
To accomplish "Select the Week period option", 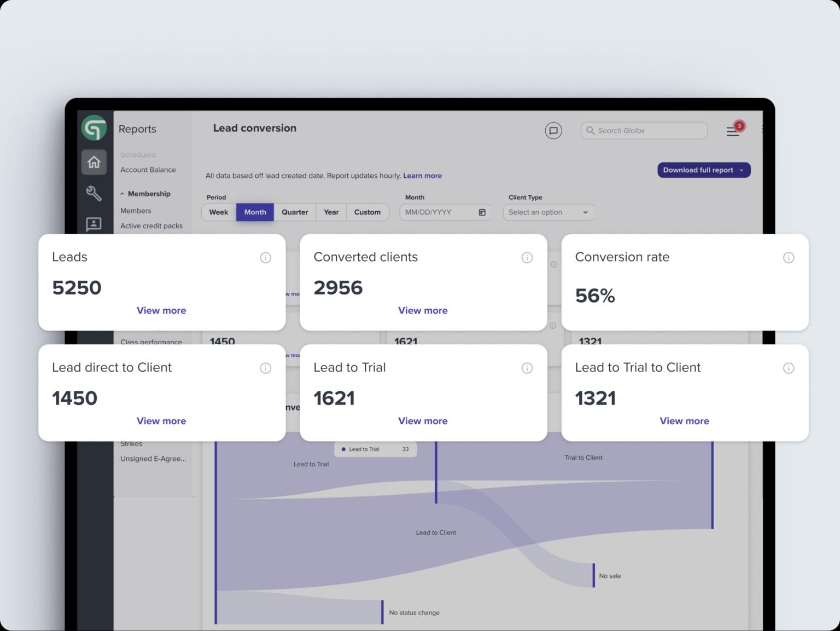I will point(218,212).
